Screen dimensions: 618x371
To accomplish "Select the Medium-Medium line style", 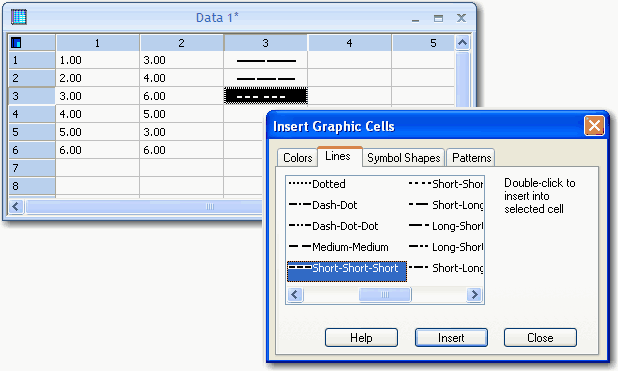I will pyautogui.click(x=339, y=247).
